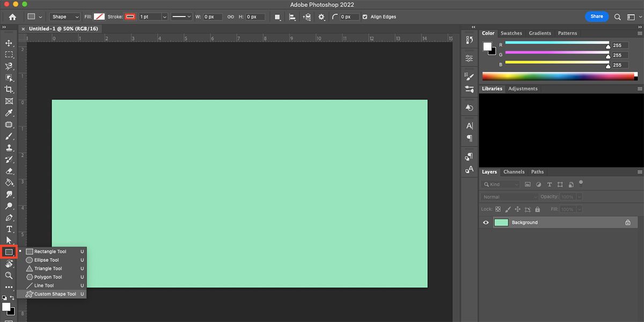The height and width of the screenshot is (322, 644).
Task: Select the Brush tool
Action: click(x=9, y=136)
